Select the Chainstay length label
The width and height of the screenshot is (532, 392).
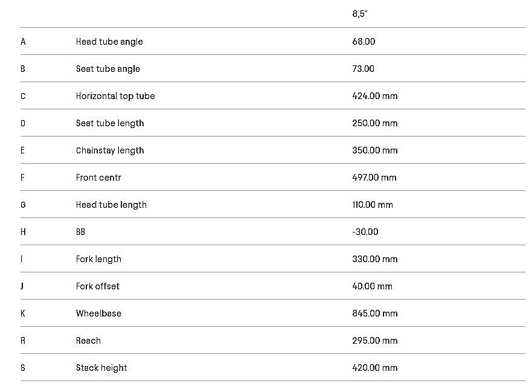pos(110,150)
